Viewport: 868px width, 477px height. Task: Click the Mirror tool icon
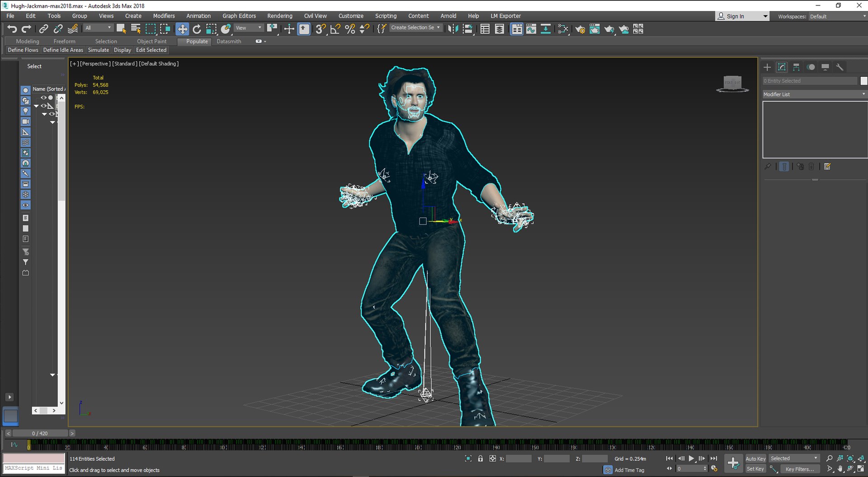tap(453, 29)
